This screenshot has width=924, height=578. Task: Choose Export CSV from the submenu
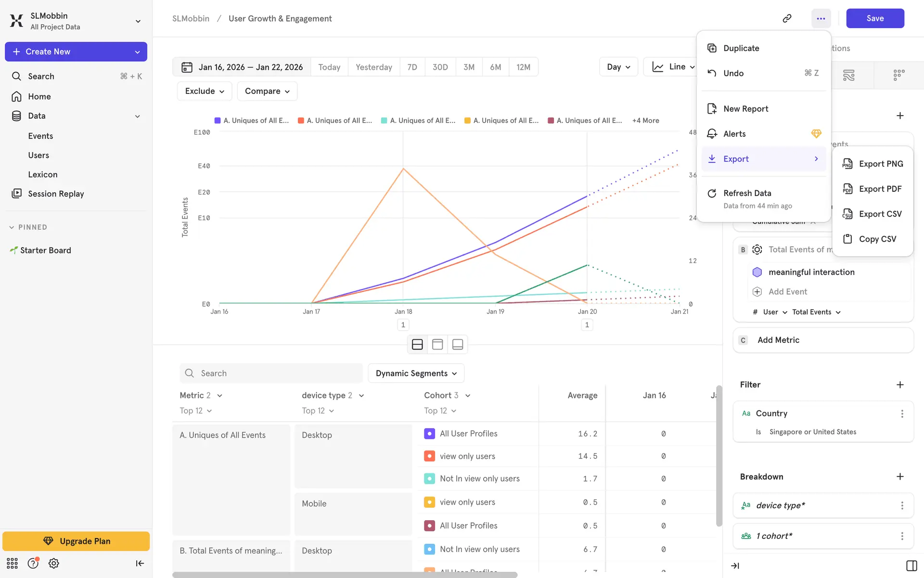880,214
